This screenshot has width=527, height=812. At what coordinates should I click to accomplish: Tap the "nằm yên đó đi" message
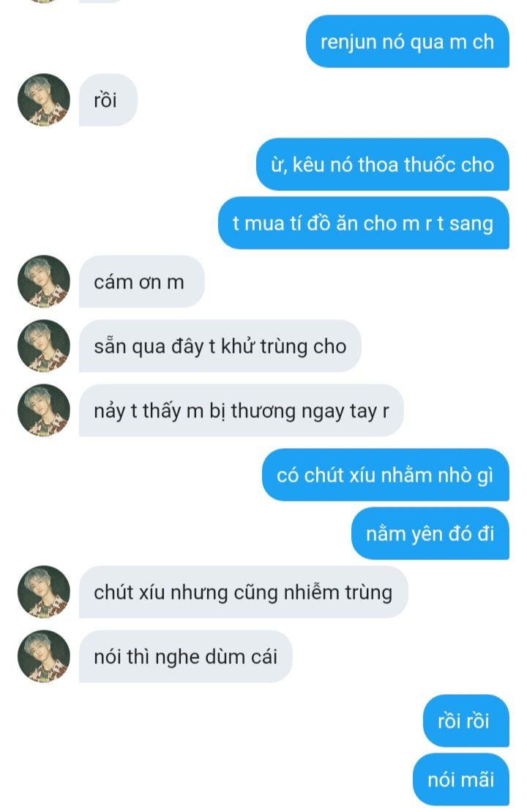[x=430, y=533]
